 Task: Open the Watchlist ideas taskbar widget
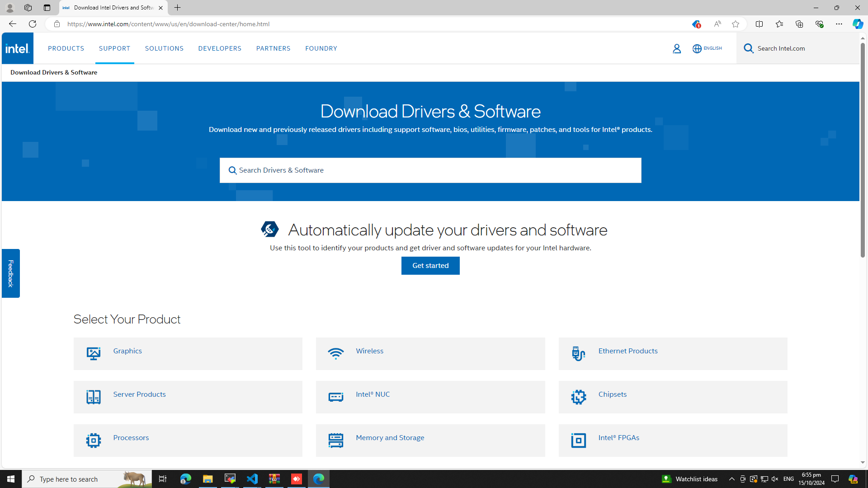pyautogui.click(x=690, y=479)
